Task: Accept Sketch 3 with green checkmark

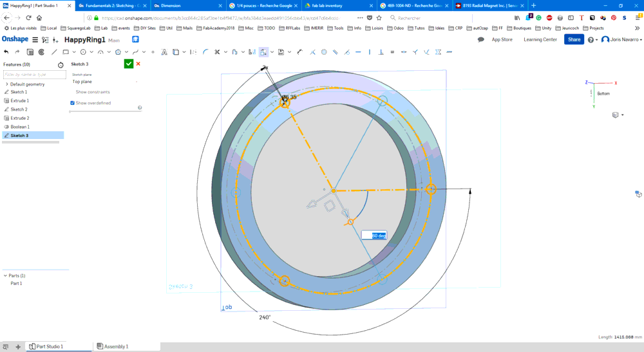Action: [x=129, y=64]
